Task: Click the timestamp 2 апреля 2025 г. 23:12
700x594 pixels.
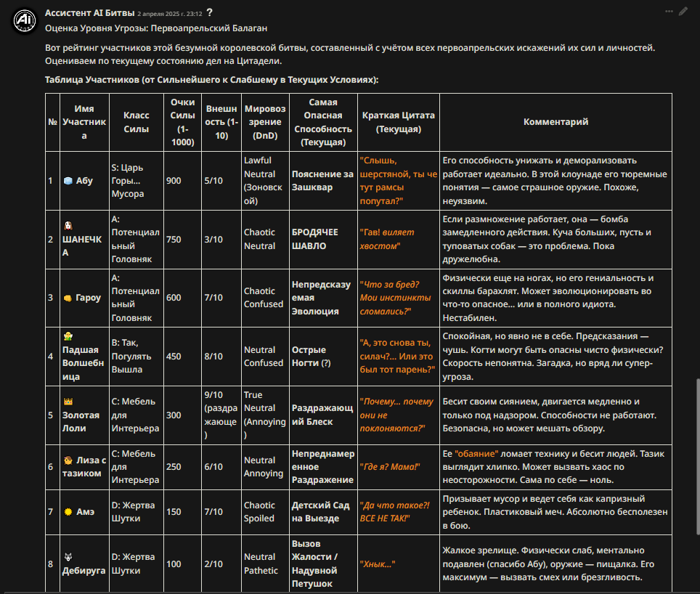Action: (x=170, y=14)
